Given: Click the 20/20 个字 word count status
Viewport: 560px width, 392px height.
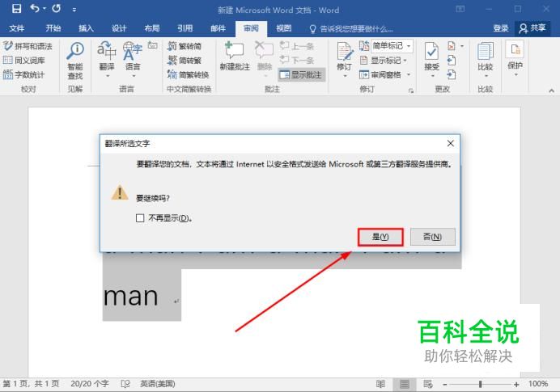Looking at the screenshot, I should [90, 384].
